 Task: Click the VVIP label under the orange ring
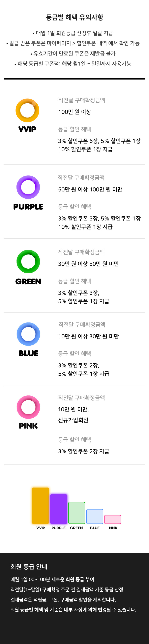[x=27, y=129]
